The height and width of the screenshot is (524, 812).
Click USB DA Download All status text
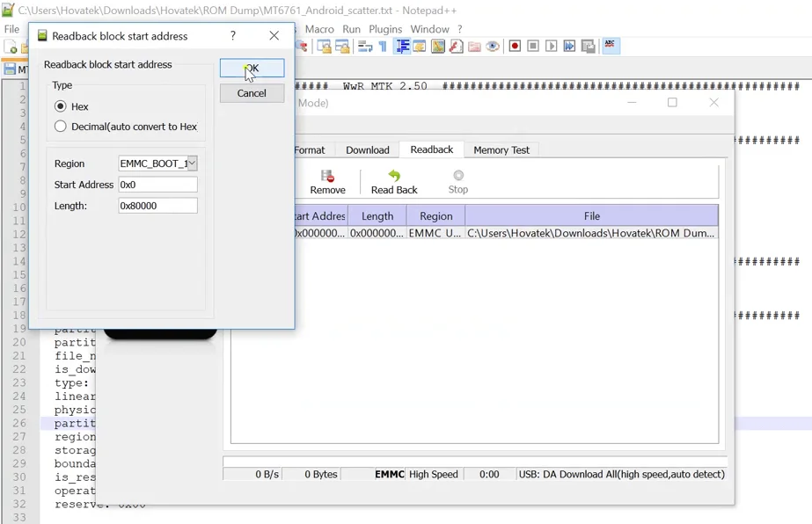coord(621,474)
